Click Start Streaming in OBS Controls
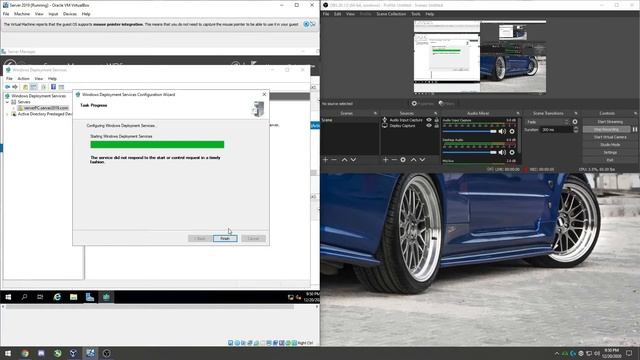Viewport: 640px width, 360px height. pos(610,122)
